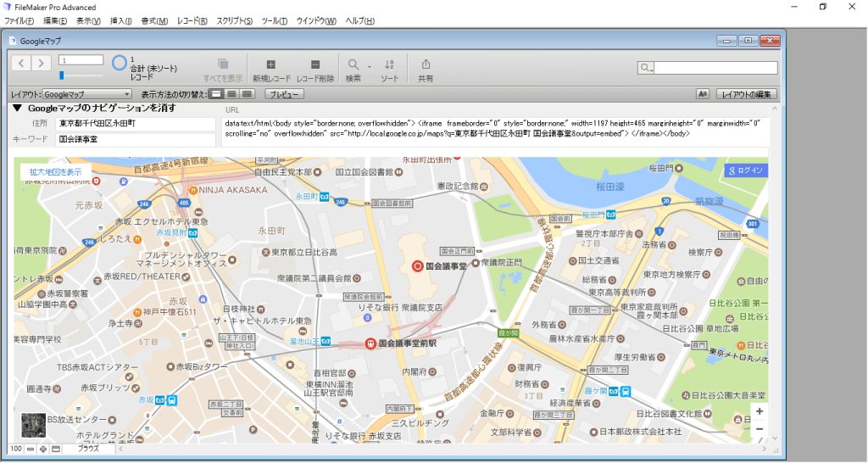Image resolution: width=868 pixels, height=463 pixels.
Task: Open the 編集 menu
Action: tap(55, 21)
